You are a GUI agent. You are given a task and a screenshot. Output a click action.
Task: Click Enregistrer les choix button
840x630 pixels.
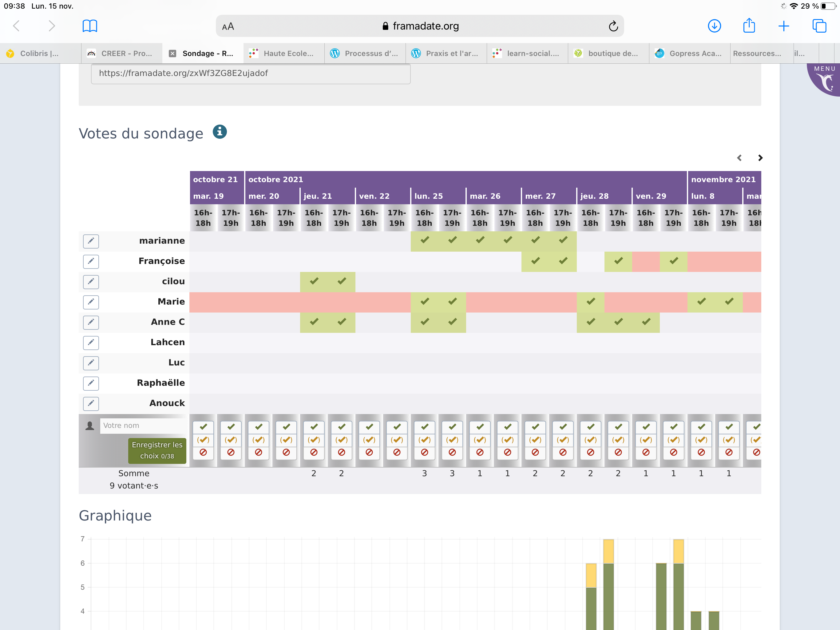coord(157,450)
